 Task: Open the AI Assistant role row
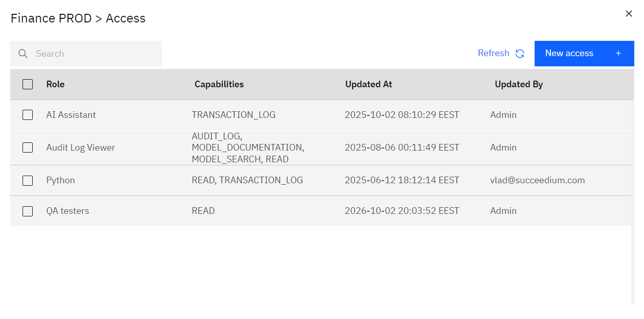(320, 115)
